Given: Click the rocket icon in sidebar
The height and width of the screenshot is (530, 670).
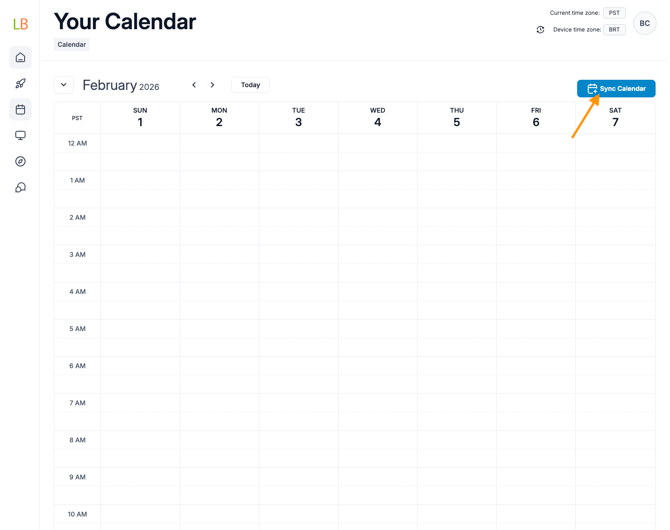Looking at the screenshot, I should point(20,84).
